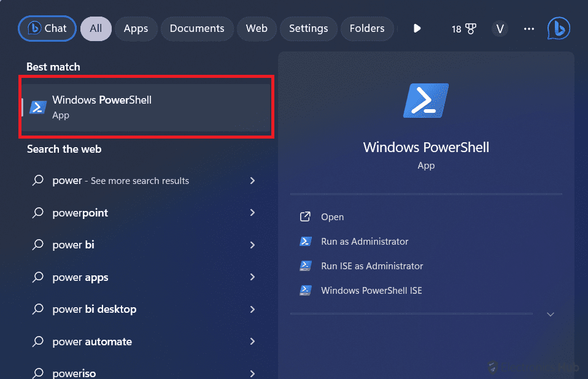
Task: Expand the power bi suggestion arrow
Action: [252, 245]
